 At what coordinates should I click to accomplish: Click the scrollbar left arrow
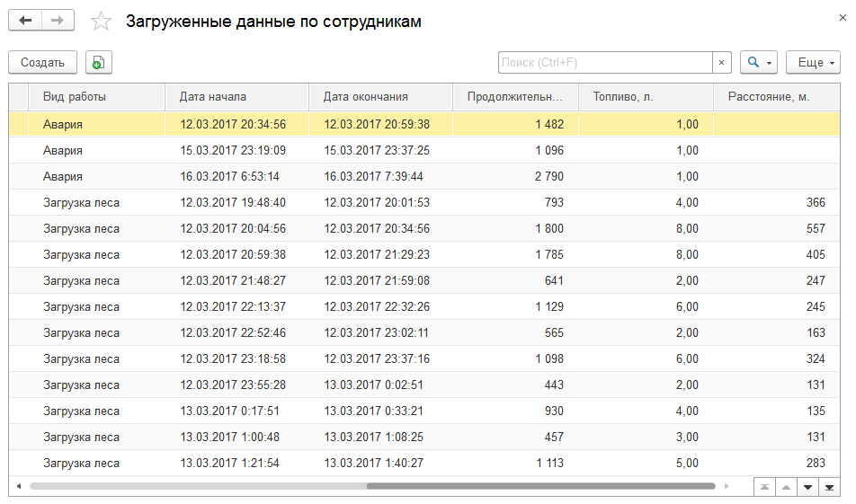[x=19, y=485]
